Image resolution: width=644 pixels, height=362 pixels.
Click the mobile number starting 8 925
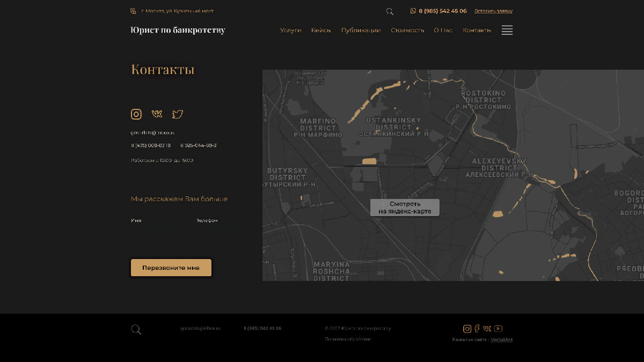pos(199,145)
